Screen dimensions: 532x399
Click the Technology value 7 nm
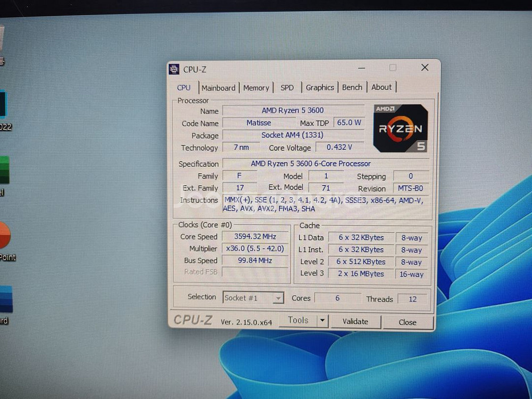point(241,147)
